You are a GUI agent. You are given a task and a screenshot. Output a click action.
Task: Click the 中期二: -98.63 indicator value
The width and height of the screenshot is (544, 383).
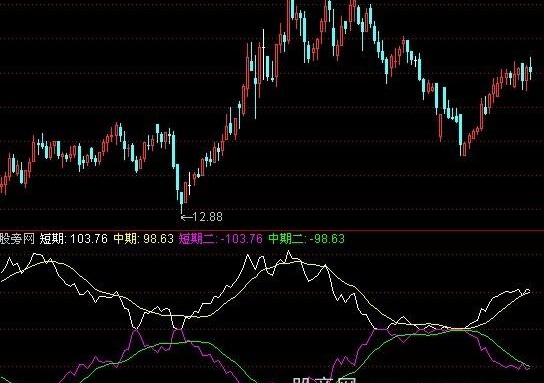point(307,239)
